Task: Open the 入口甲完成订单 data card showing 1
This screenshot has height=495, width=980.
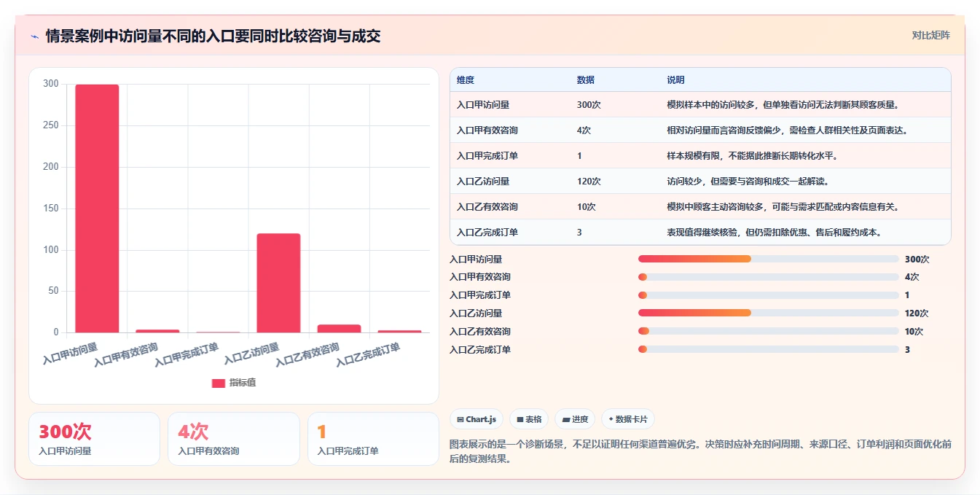Action: coord(373,439)
